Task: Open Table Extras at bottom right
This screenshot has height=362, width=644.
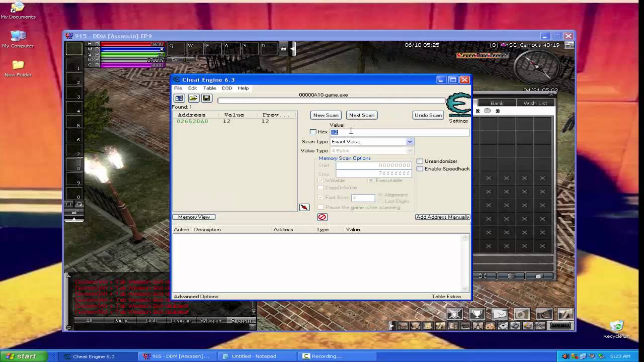Action: [x=446, y=297]
